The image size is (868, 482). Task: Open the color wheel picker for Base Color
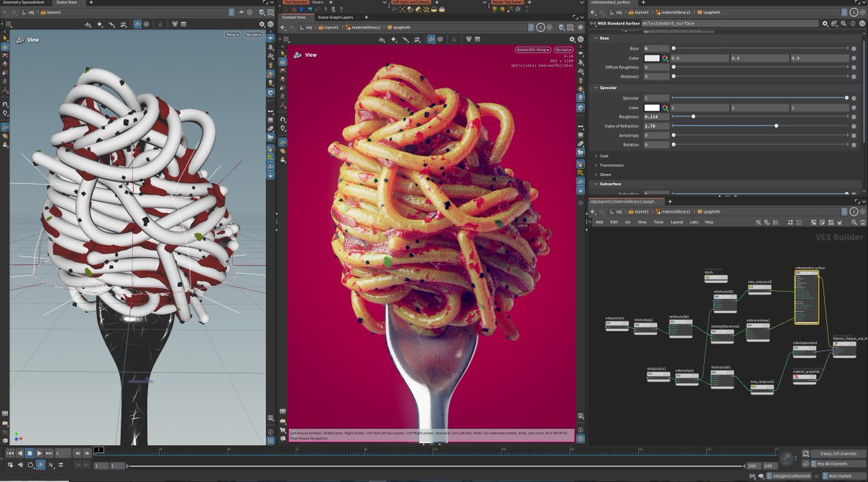click(x=665, y=58)
